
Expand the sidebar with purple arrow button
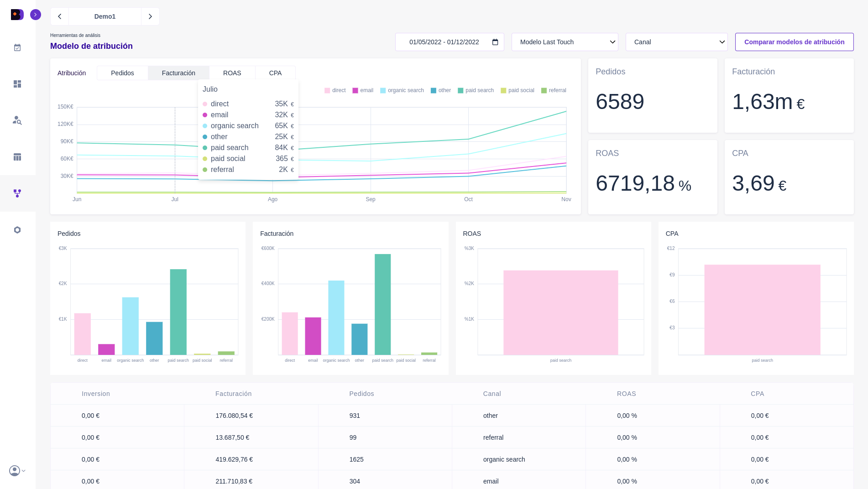tap(36, 15)
